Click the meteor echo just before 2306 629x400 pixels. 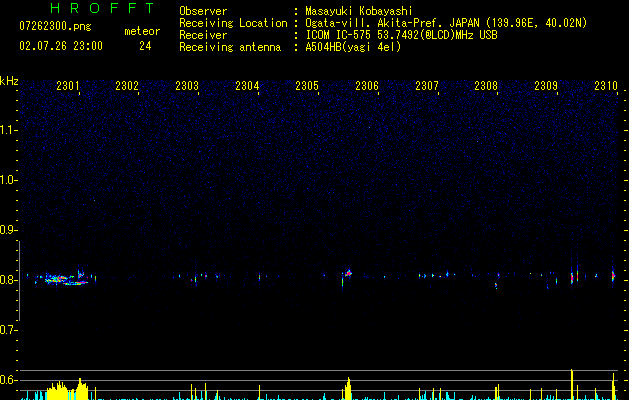347,274
